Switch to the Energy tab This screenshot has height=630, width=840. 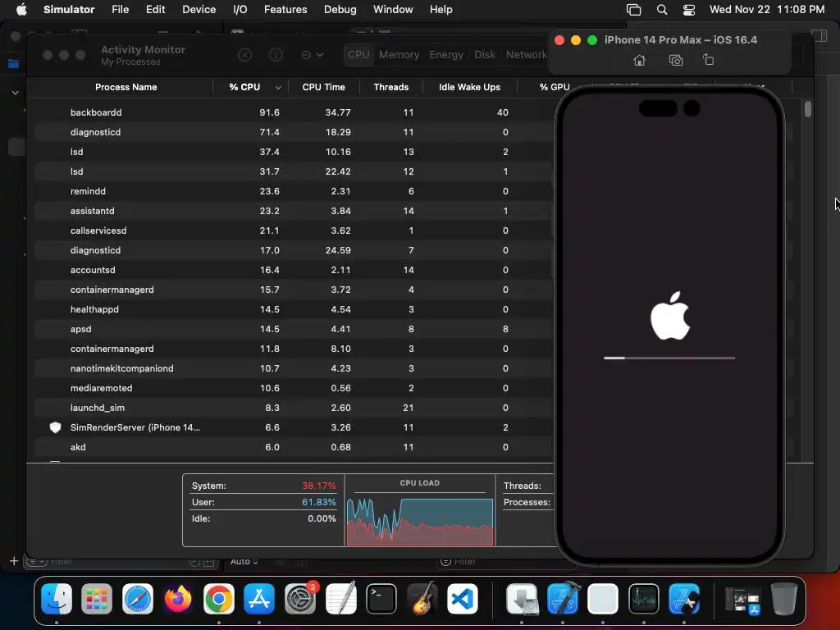coord(446,55)
